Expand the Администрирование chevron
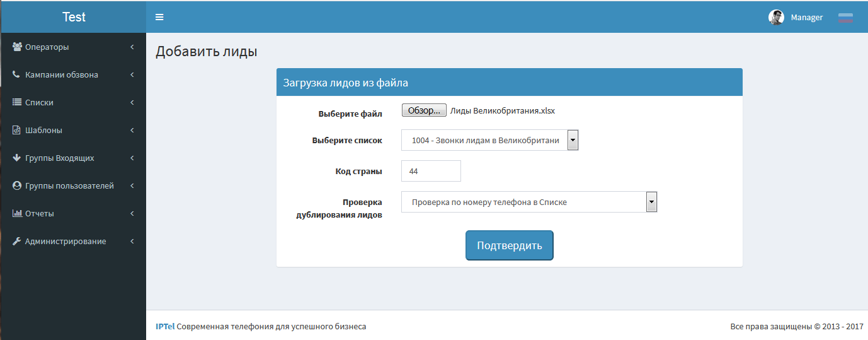The image size is (868, 340). 132,241
